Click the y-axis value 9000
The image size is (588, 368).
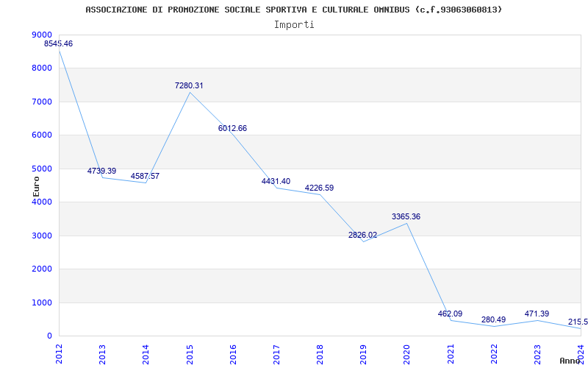(42, 35)
